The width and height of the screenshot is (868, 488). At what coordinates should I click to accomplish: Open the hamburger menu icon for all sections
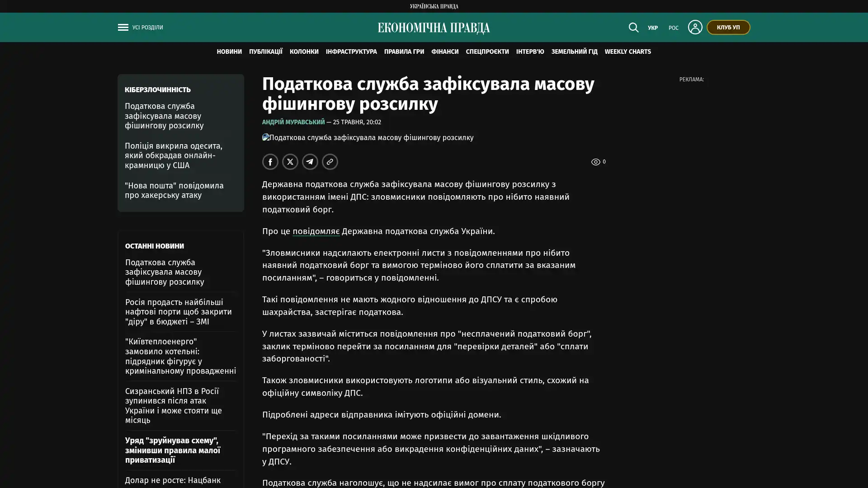(x=123, y=28)
